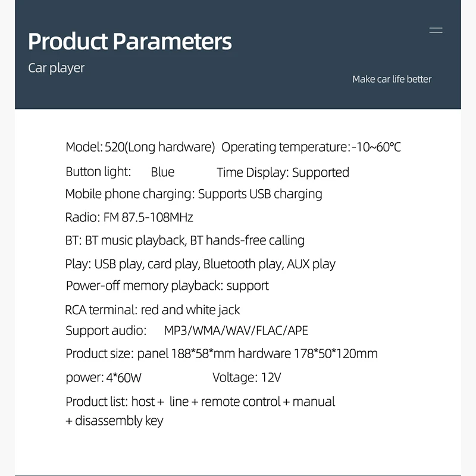Click the Blue button light value
Viewport: 476px width, 476px height.
click(x=162, y=173)
